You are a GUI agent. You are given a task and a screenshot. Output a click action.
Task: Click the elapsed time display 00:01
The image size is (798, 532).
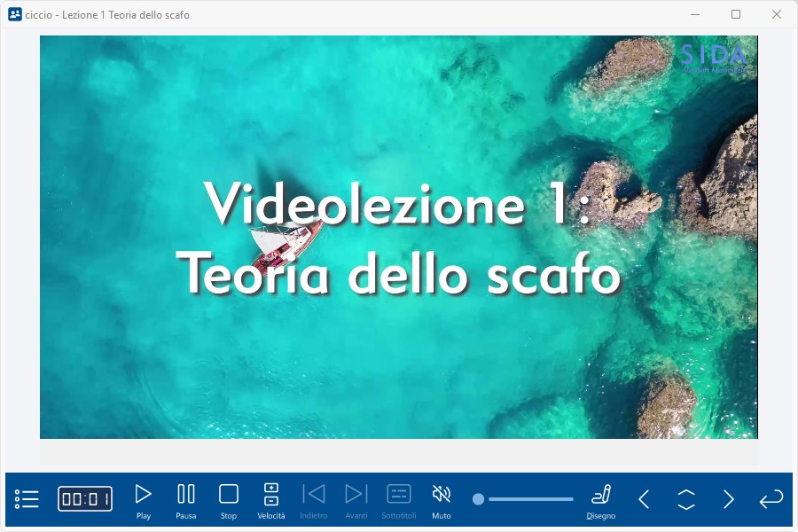click(85, 499)
